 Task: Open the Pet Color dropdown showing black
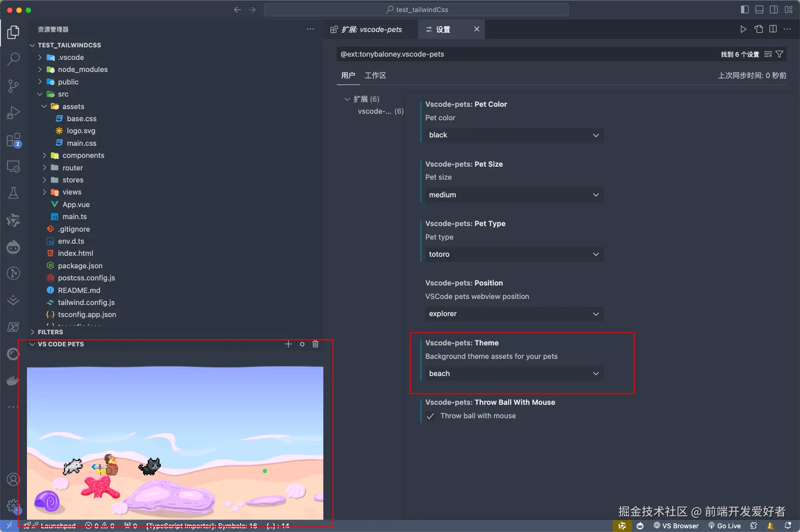tap(514, 135)
